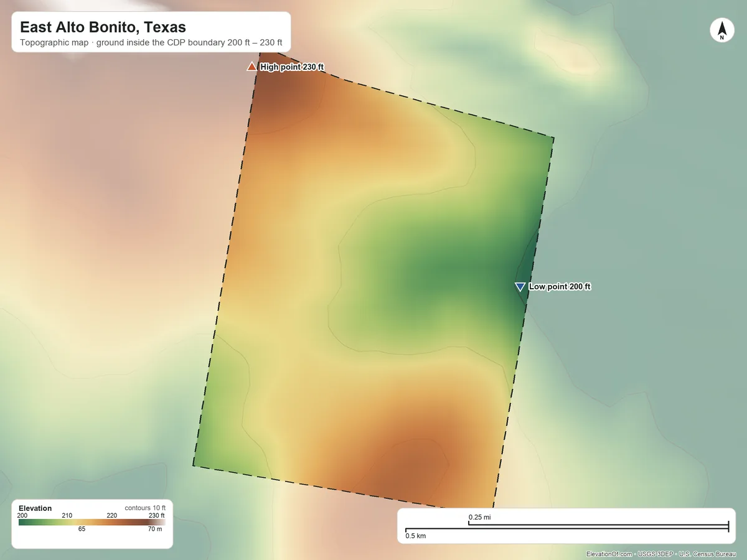Click the subtitle about CDP boundary elevation range

[x=151, y=43]
